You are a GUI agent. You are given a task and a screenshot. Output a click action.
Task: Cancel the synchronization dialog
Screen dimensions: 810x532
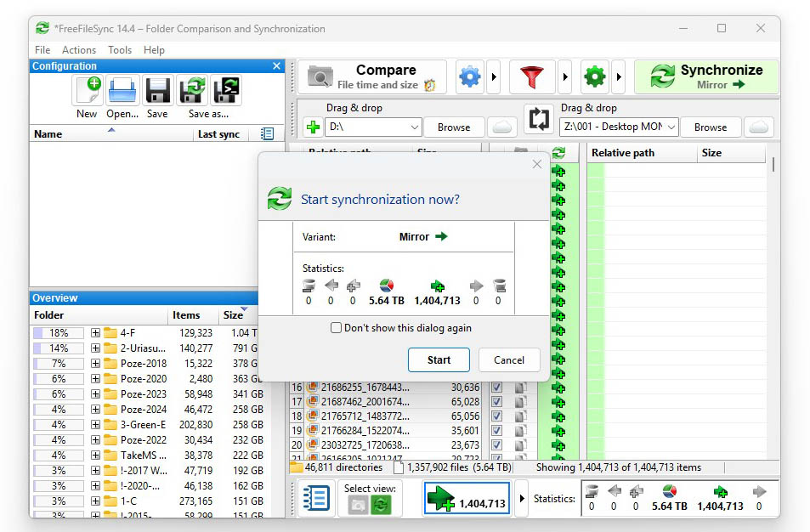pos(509,360)
